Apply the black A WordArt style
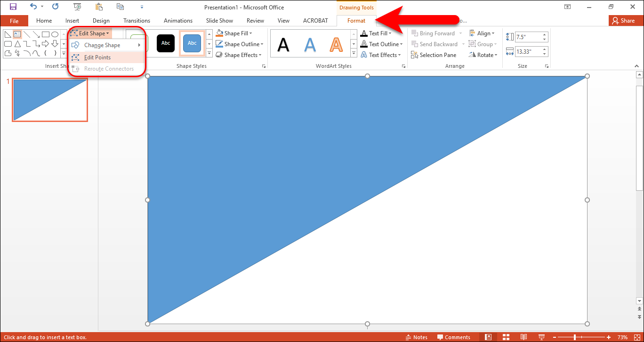The width and height of the screenshot is (644, 342). pyautogui.click(x=283, y=44)
